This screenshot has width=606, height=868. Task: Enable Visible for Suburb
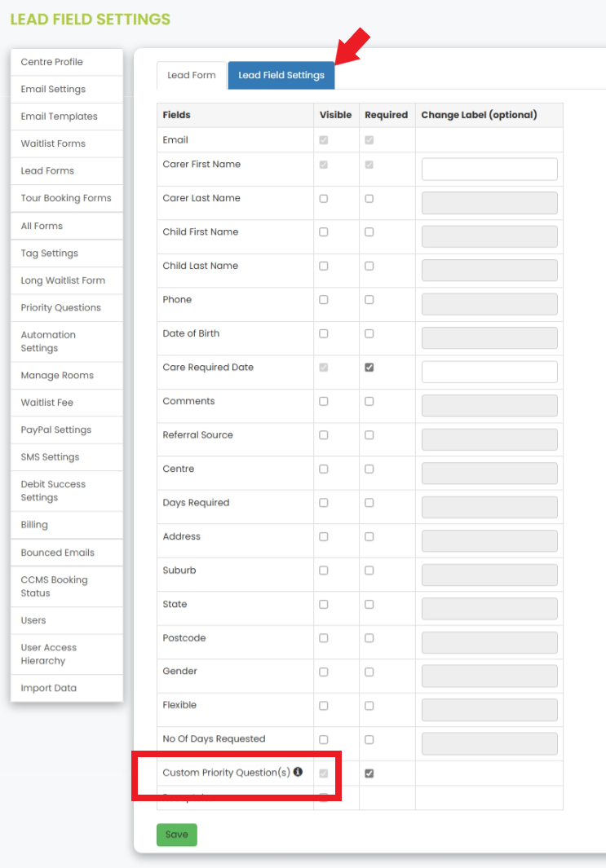point(324,571)
